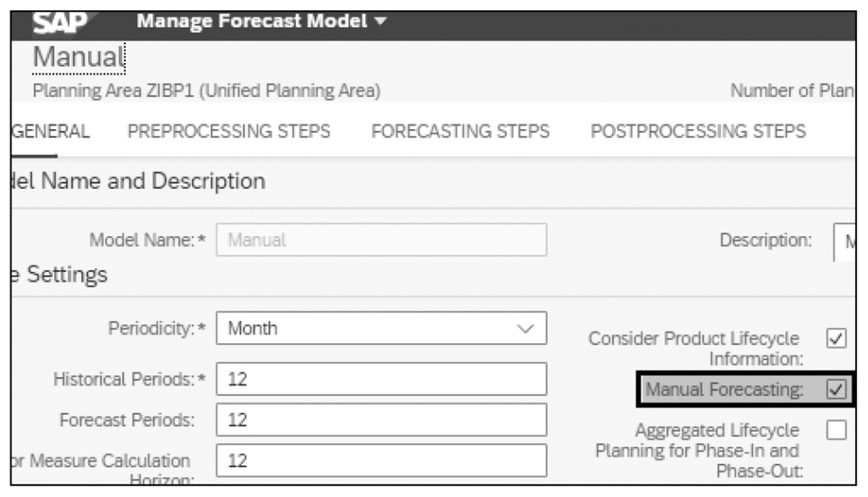
Task: Select the FORECASTING STEPS tab
Action: [460, 131]
